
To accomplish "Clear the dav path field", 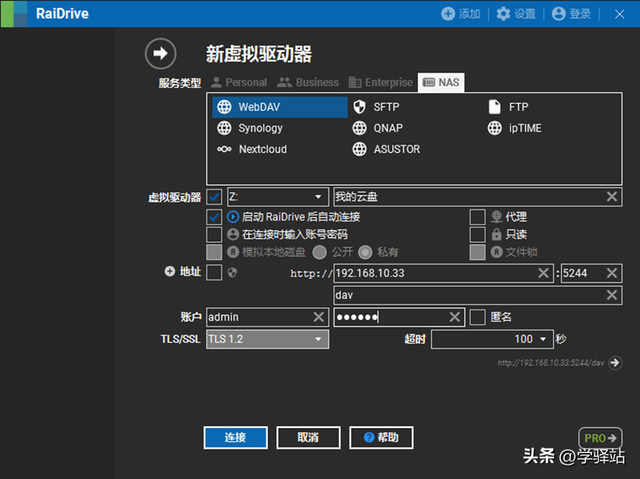I will (611, 295).
